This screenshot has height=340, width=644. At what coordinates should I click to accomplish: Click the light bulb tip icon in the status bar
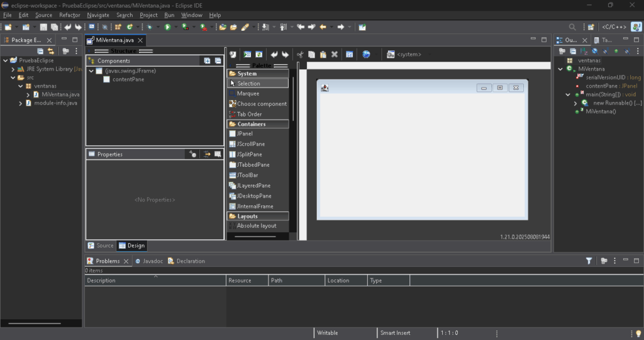point(638,334)
